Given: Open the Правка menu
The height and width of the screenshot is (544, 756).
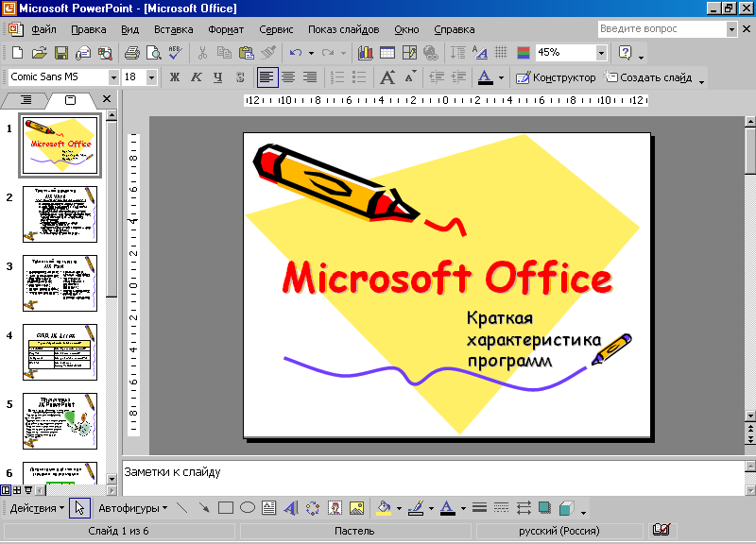Looking at the screenshot, I should [89, 29].
